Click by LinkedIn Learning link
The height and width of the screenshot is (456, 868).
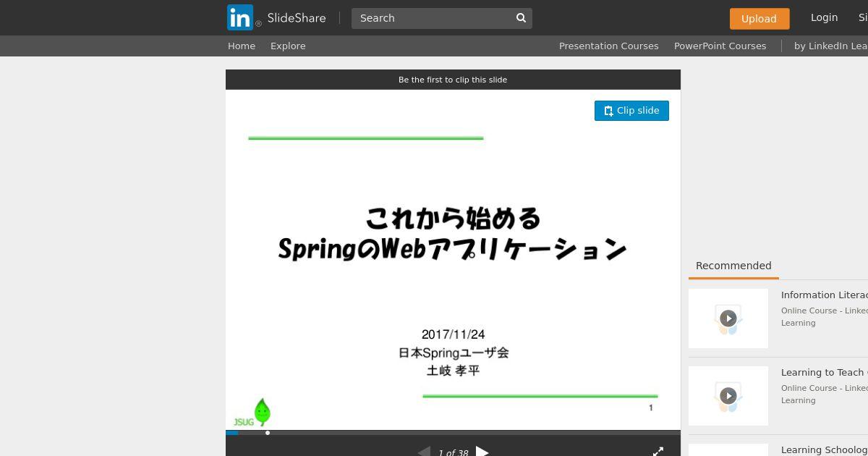coord(830,46)
